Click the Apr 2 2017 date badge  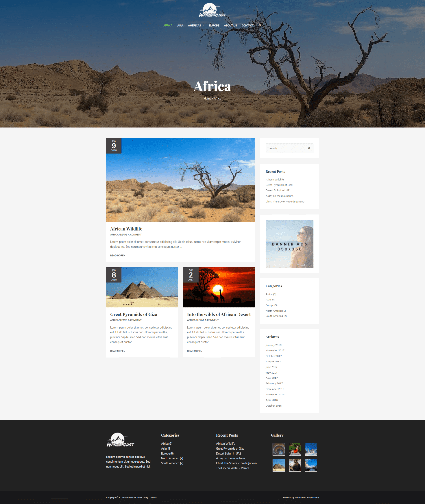pos(191,275)
